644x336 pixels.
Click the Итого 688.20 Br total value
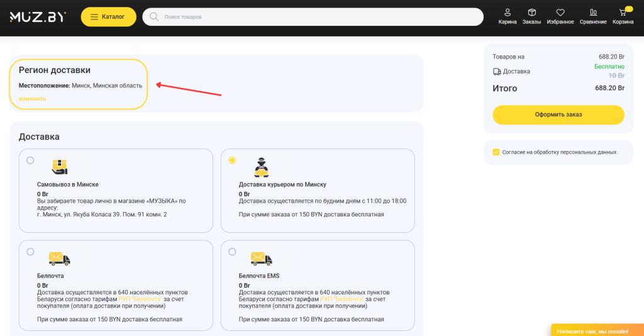pos(609,88)
